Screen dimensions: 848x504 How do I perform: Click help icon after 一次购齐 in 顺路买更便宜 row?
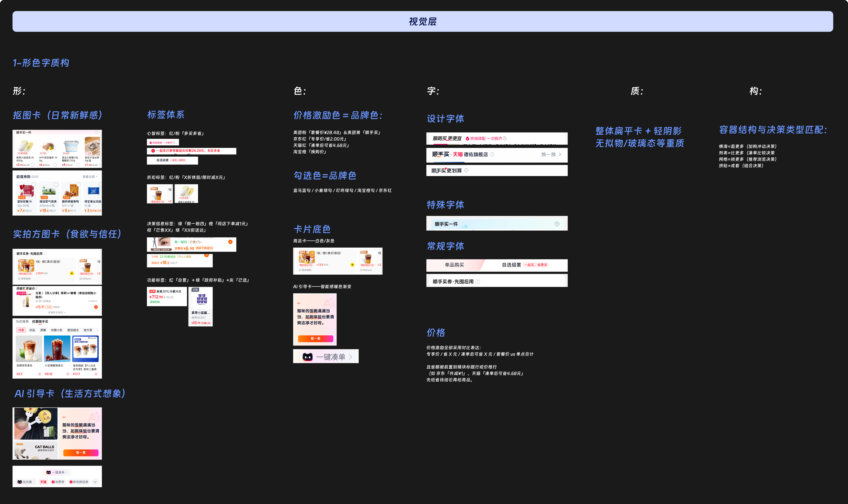coord(505,139)
